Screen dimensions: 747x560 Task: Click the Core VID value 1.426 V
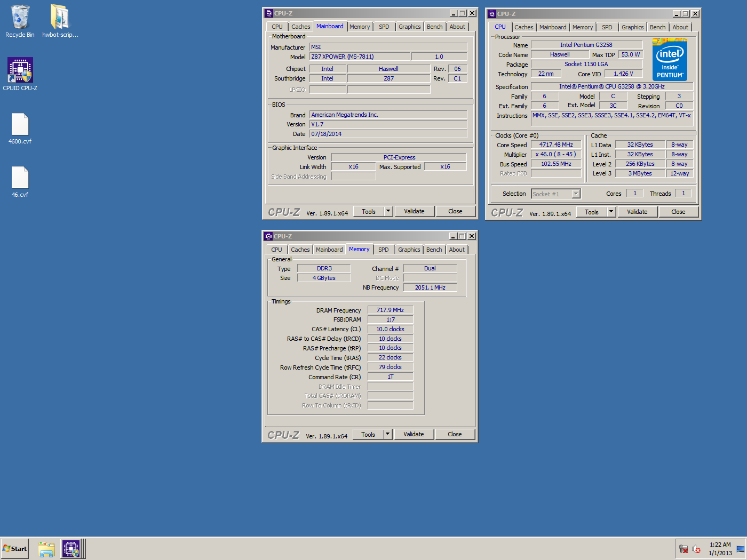(x=623, y=74)
